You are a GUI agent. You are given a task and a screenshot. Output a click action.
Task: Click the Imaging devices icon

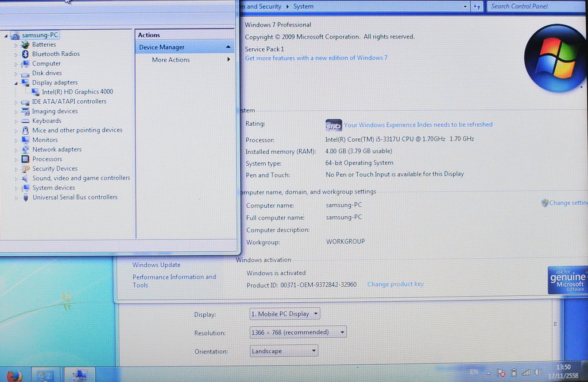(25, 111)
